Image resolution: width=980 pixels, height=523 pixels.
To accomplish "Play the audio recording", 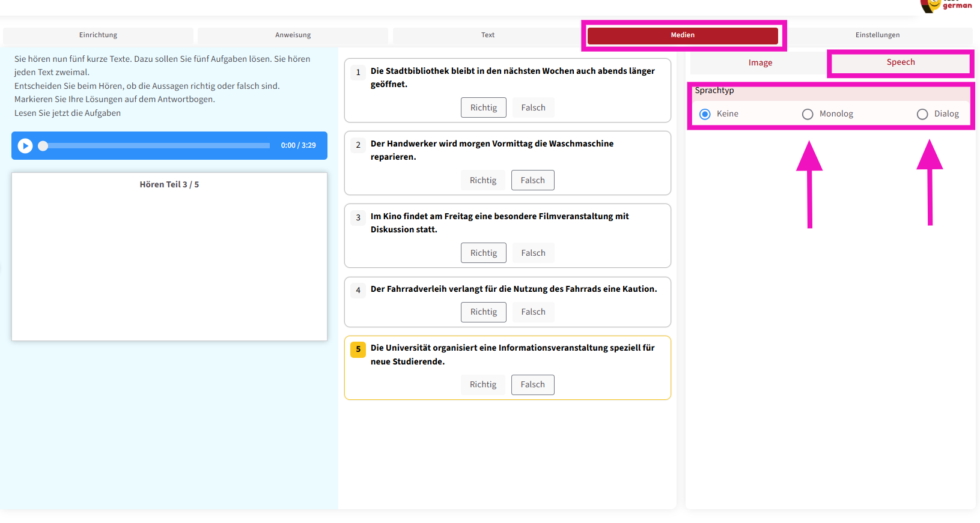I will pyautogui.click(x=25, y=146).
